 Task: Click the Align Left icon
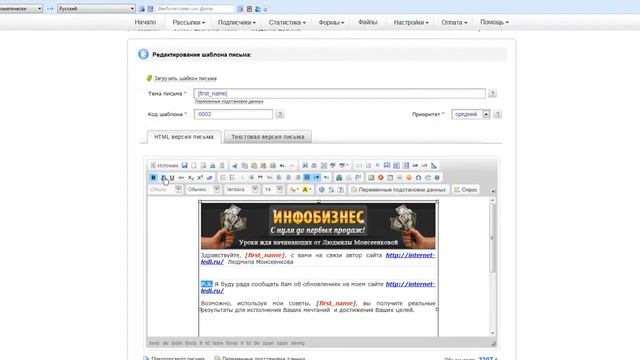pyautogui.click(x=279, y=178)
